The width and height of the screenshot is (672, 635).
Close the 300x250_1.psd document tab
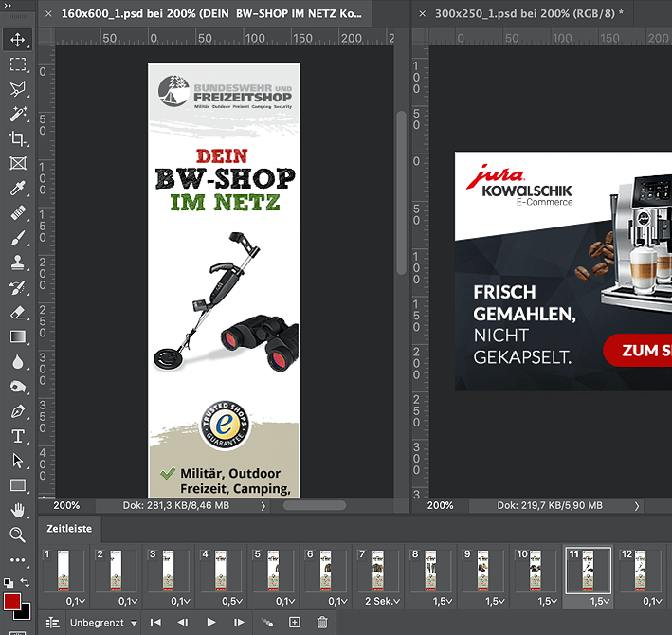click(422, 13)
